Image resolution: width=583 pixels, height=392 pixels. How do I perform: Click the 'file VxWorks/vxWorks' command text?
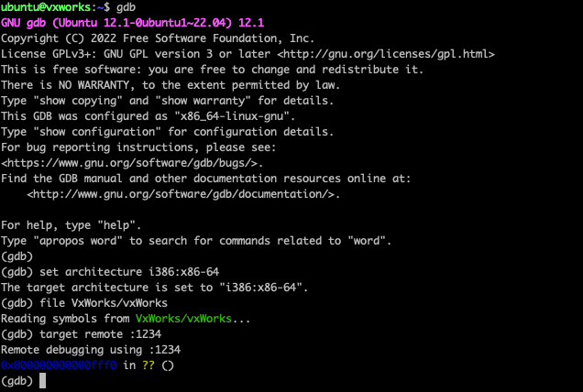click(x=104, y=303)
